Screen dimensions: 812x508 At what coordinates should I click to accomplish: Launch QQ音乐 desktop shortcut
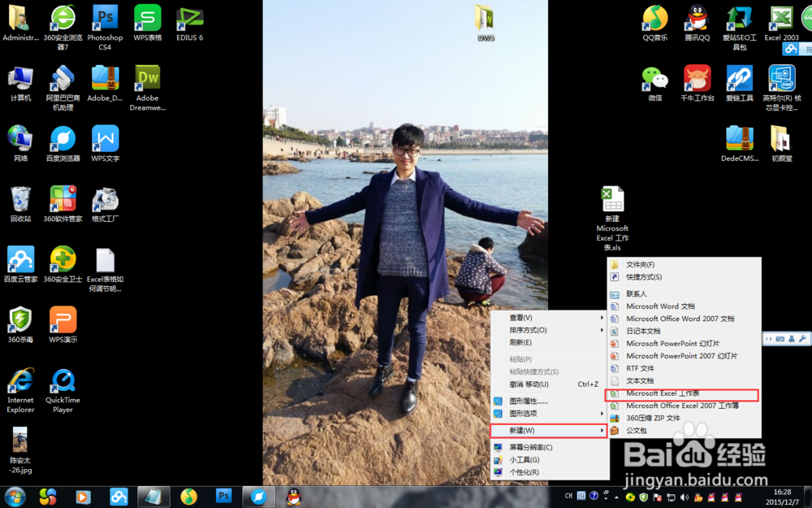[654, 24]
